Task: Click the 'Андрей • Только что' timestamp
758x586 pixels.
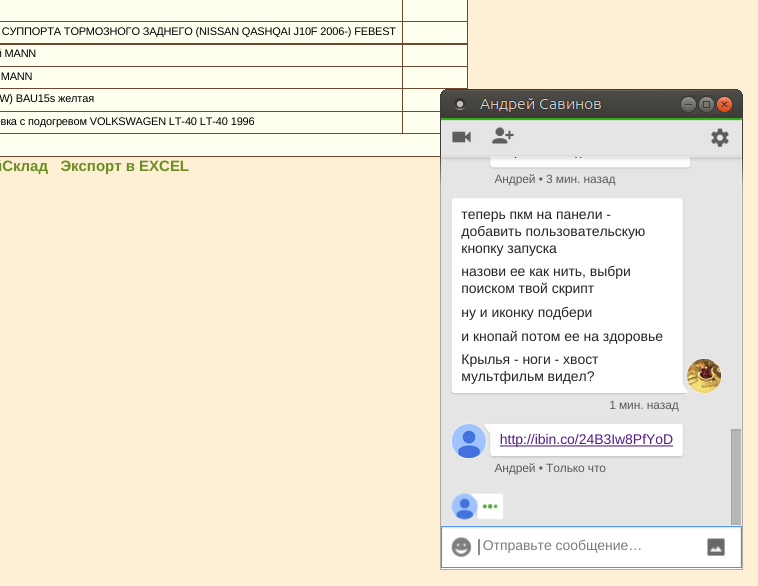Action: click(550, 468)
